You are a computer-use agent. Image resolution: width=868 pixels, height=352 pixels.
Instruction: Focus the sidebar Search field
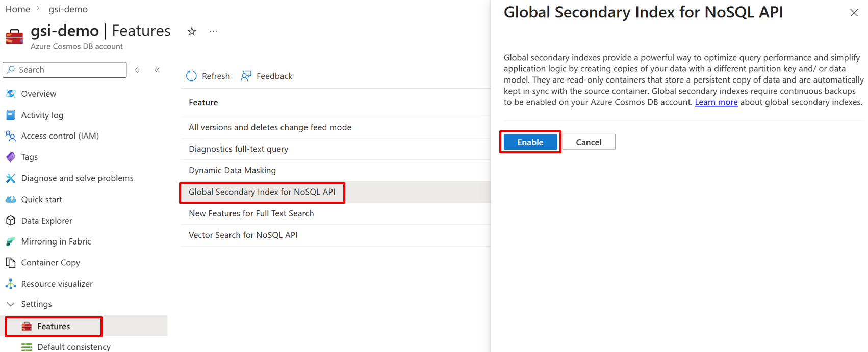pyautogui.click(x=65, y=70)
